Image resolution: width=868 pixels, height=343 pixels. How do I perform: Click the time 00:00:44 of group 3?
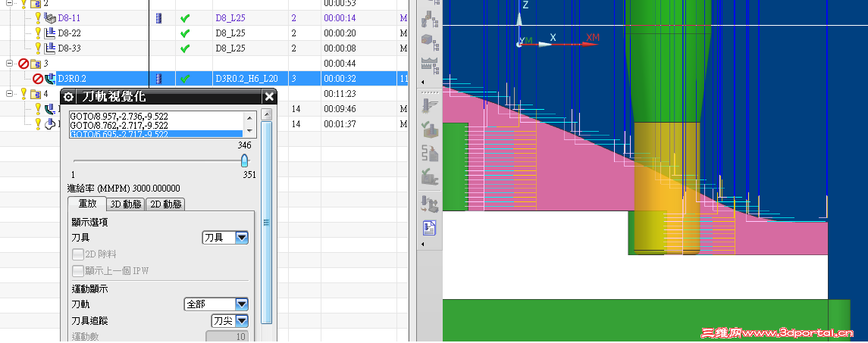tap(340, 64)
